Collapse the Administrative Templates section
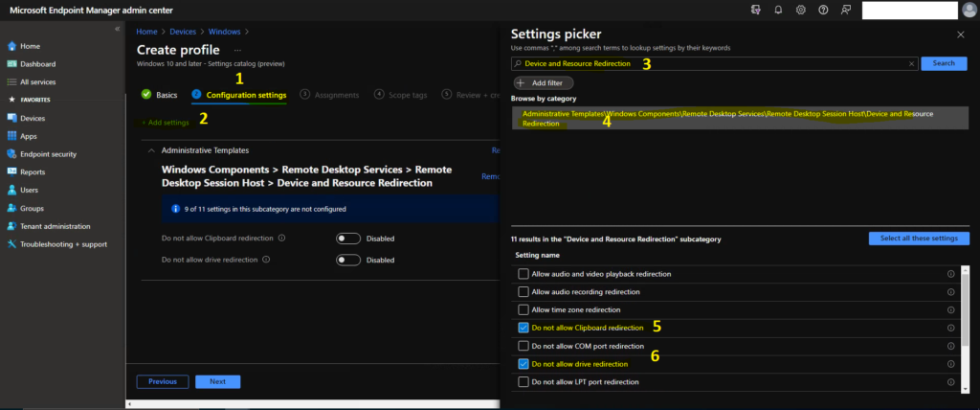 click(151, 150)
